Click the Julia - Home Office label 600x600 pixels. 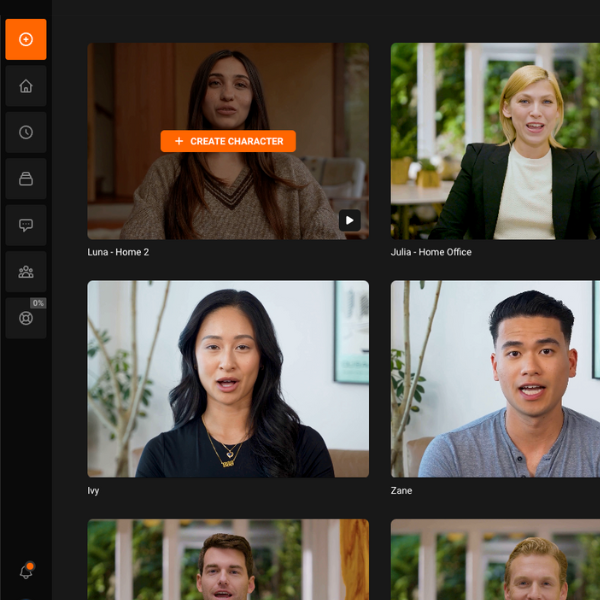pos(431,252)
